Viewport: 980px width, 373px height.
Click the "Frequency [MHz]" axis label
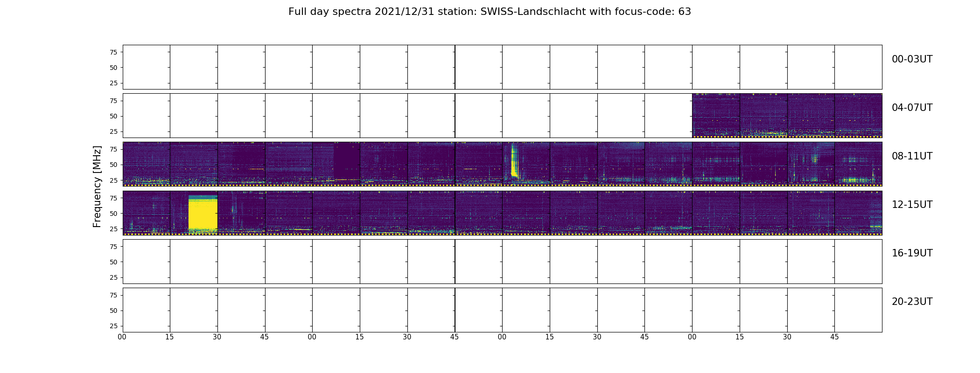[x=97, y=186]
